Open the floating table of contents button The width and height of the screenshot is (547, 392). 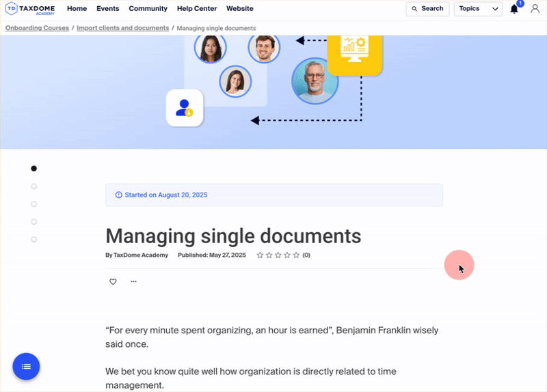coord(26,367)
